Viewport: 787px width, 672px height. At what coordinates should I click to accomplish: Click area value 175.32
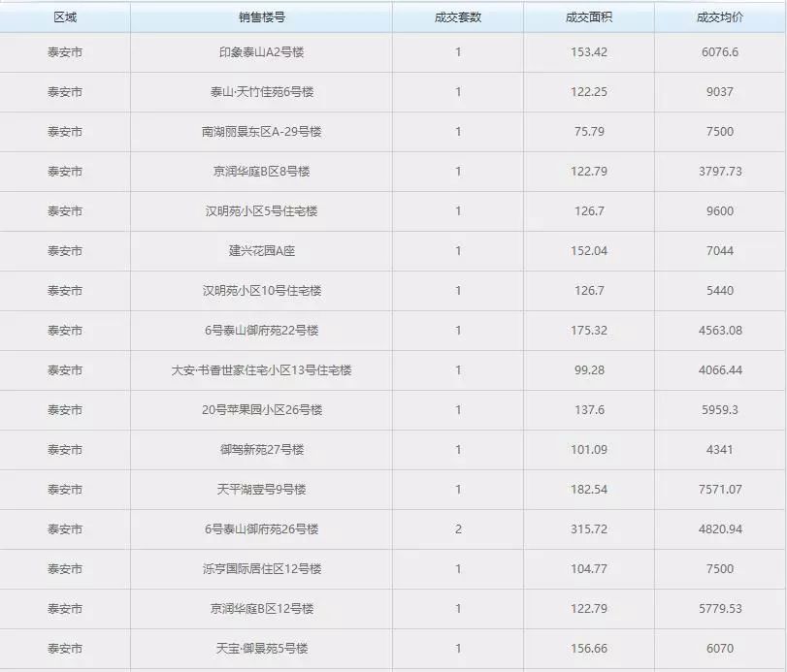coord(589,331)
